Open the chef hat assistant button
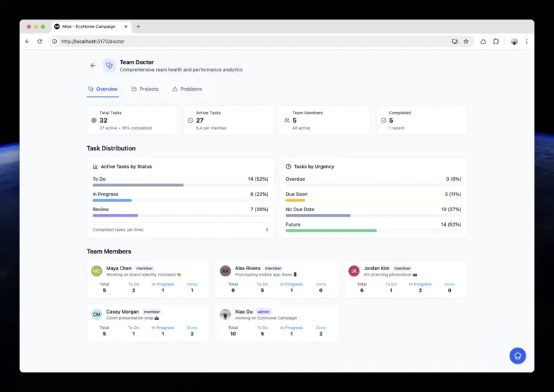Screen dimensions: 554x392 (x=517, y=356)
